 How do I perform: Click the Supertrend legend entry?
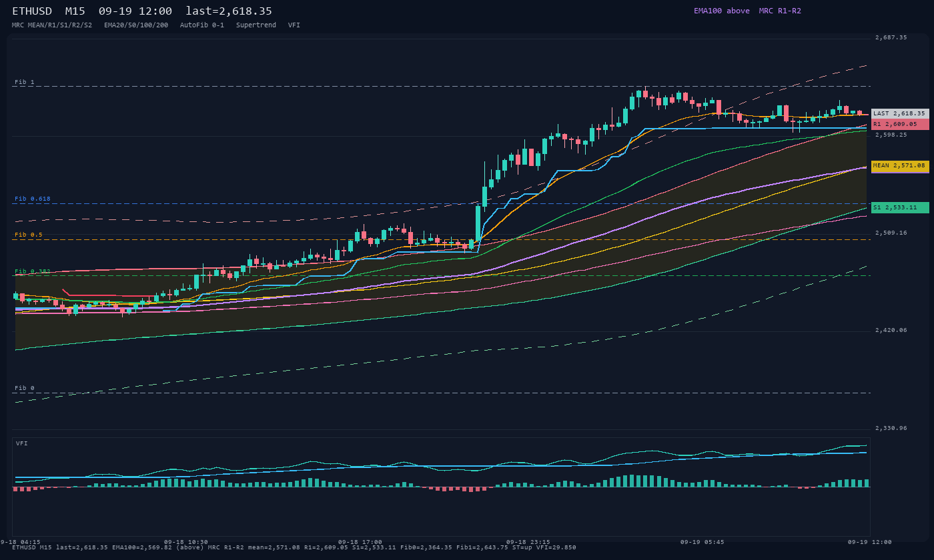pos(256,25)
